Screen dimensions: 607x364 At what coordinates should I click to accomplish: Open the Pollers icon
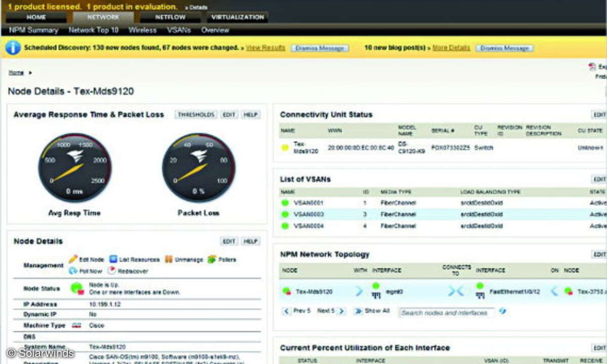coord(211,259)
